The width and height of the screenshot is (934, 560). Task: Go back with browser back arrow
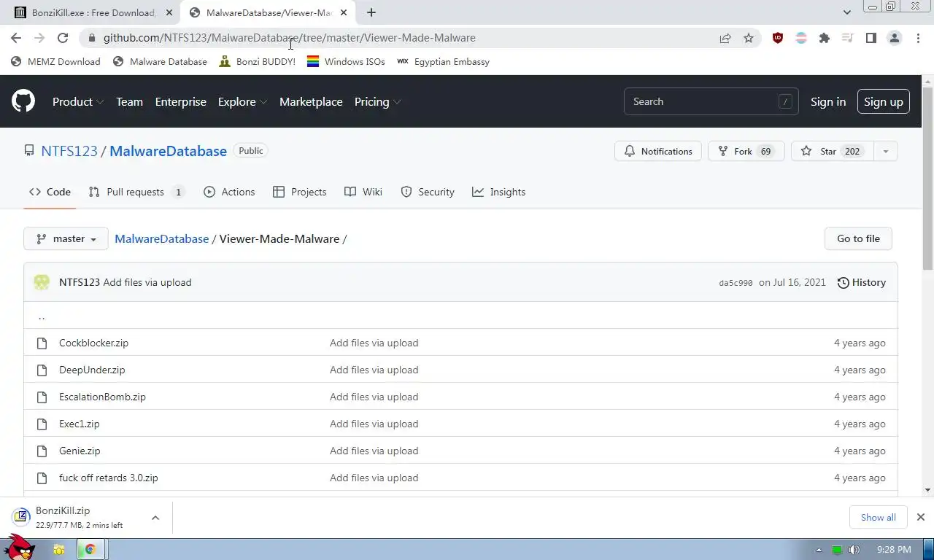click(x=16, y=38)
